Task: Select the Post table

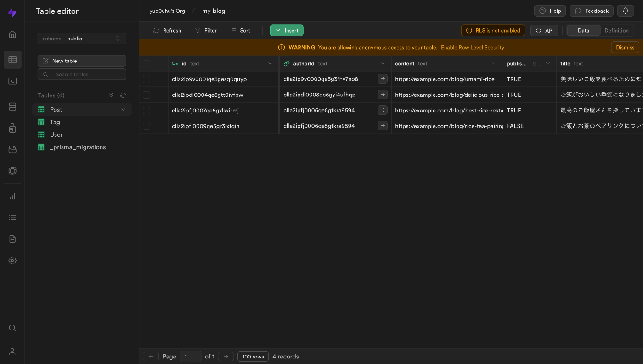Action: click(x=82, y=110)
